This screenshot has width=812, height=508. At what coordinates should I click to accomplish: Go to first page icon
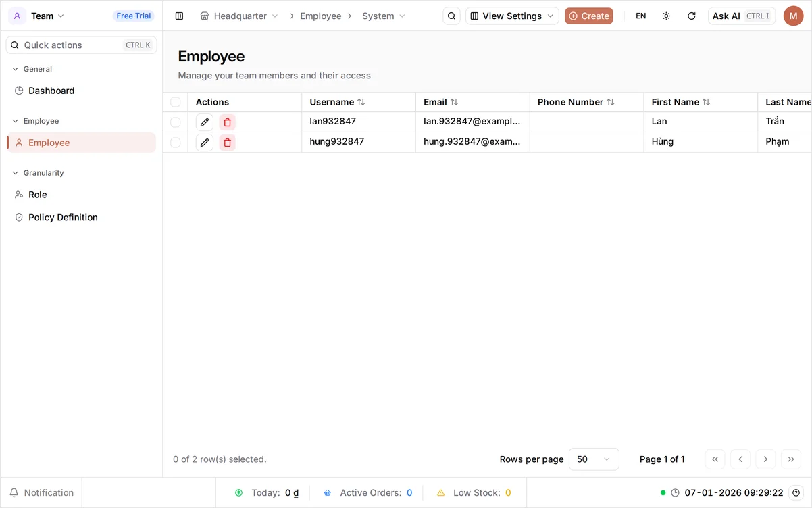pyautogui.click(x=715, y=459)
